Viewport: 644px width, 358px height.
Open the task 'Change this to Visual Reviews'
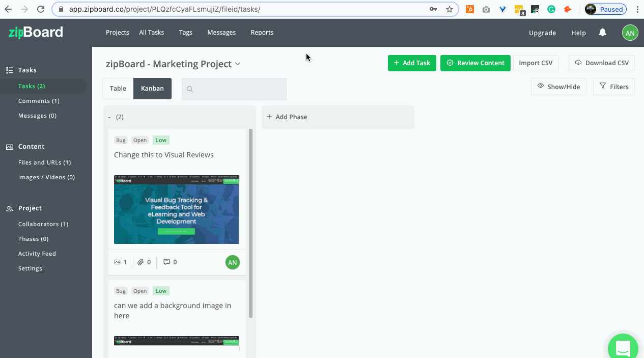[x=164, y=155]
